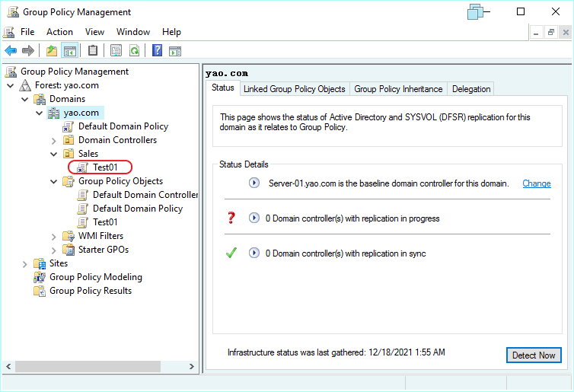
Task: Click the Show/Hide Action Pane icon
Action: [x=175, y=51]
